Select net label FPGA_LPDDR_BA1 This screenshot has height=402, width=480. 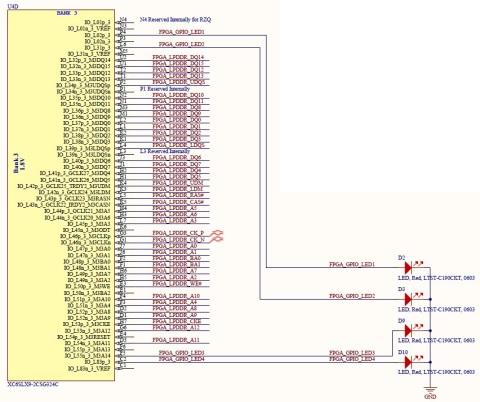[177, 264]
